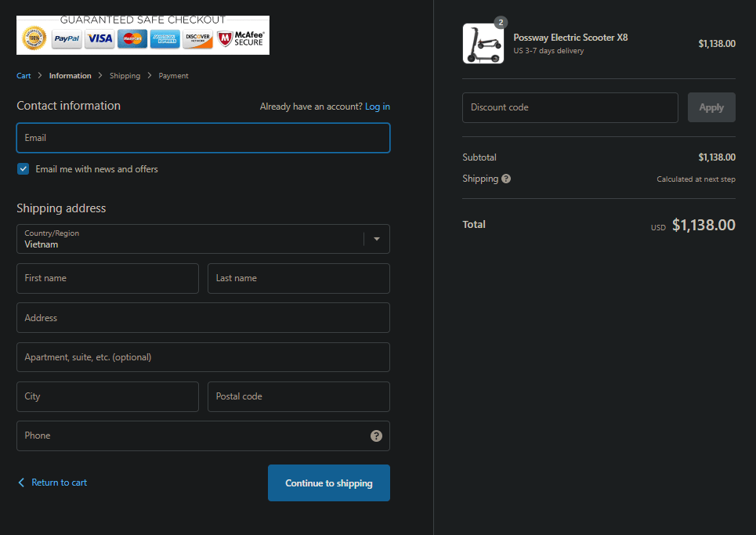Focus the Discount code field
Image resolution: width=756 pixels, height=535 pixels.
coord(570,107)
